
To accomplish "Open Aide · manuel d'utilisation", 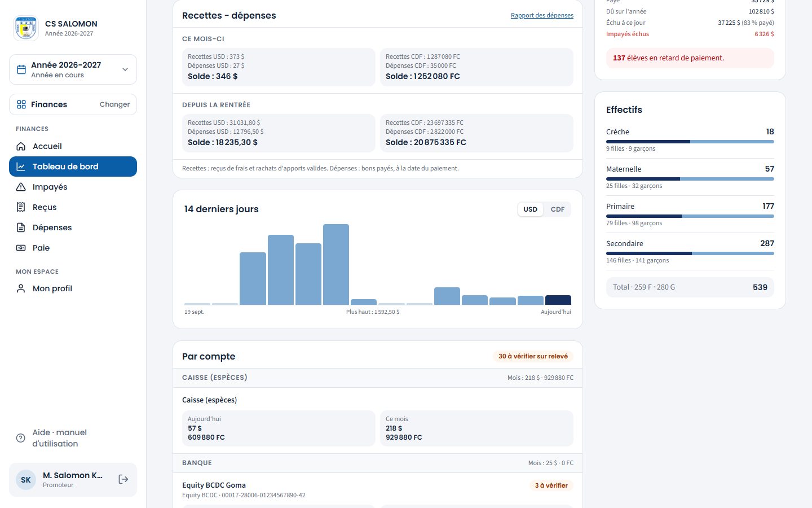I will point(73,438).
